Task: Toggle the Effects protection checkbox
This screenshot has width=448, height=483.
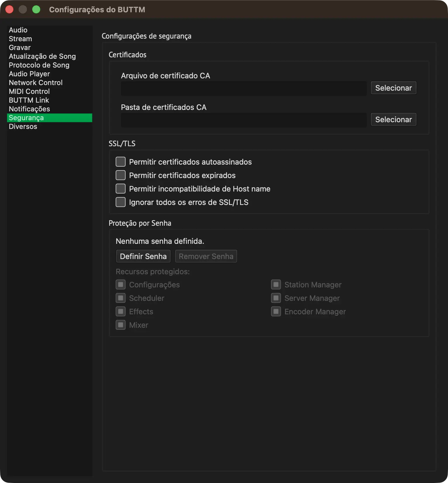Action: point(121,311)
